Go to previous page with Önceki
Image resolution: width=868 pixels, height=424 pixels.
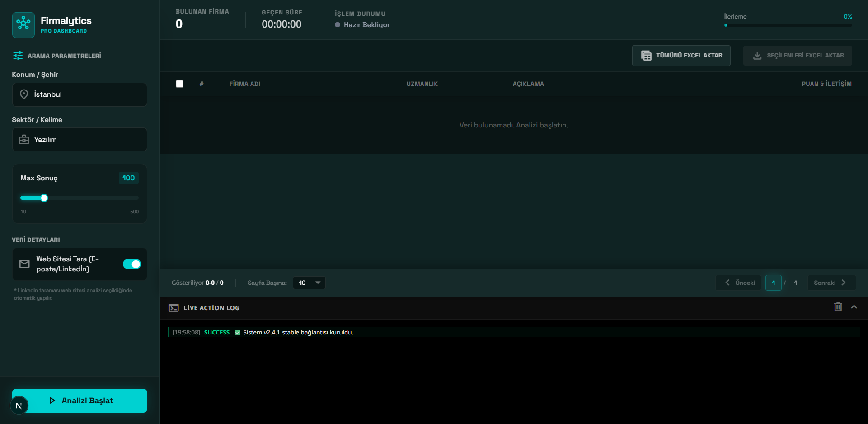click(x=739, y=283)
